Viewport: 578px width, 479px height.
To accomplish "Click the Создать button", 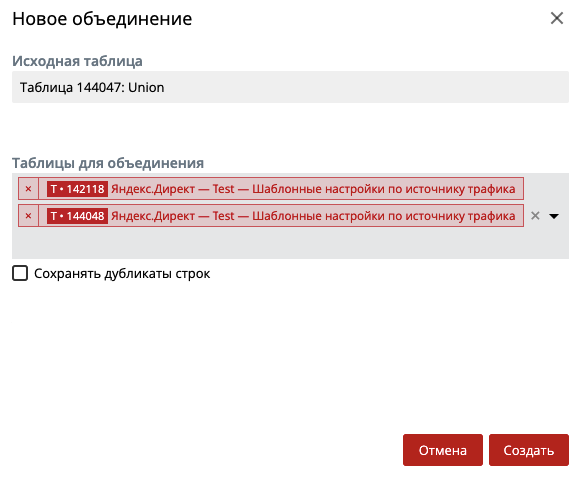I will 529,450.
